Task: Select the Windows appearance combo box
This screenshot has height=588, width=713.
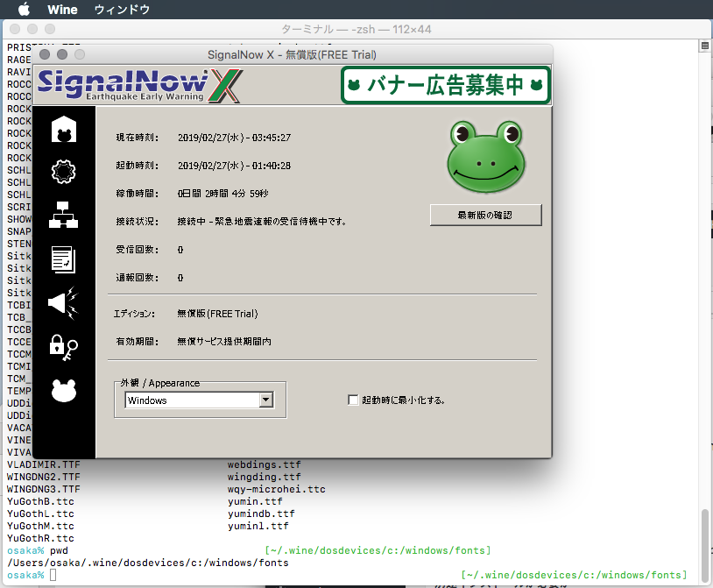Action: [x=199, y=400]
